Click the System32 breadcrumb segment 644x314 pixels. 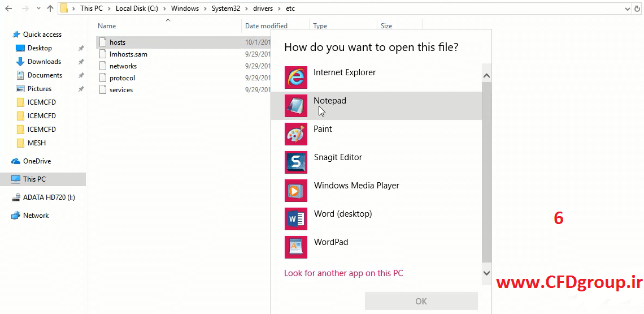pos(225,8)
